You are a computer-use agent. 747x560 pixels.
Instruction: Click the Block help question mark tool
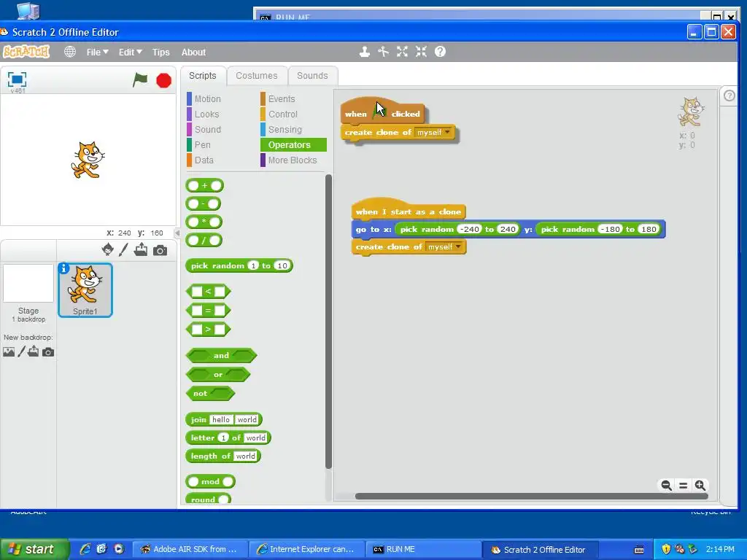tap(440, 52)
